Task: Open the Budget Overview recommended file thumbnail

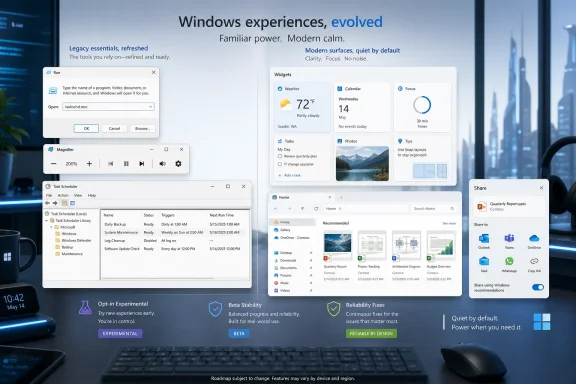Action: [441, 246]
